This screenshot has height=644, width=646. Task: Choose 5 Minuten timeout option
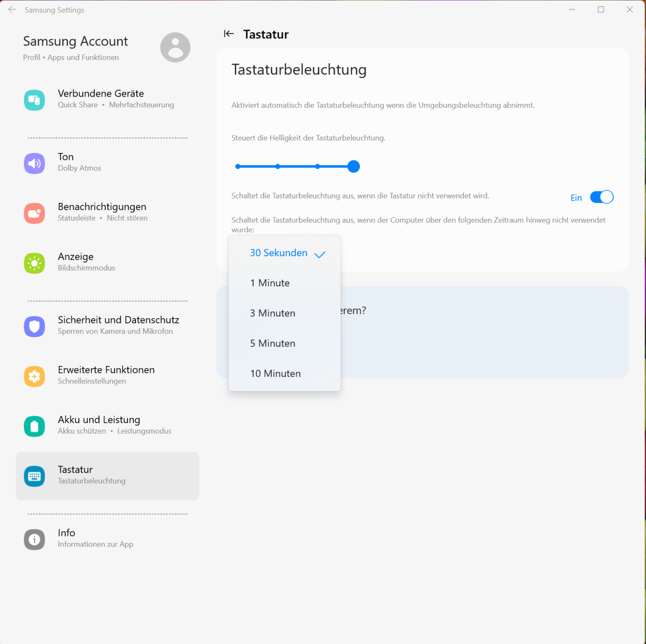(x=285, y=343)
